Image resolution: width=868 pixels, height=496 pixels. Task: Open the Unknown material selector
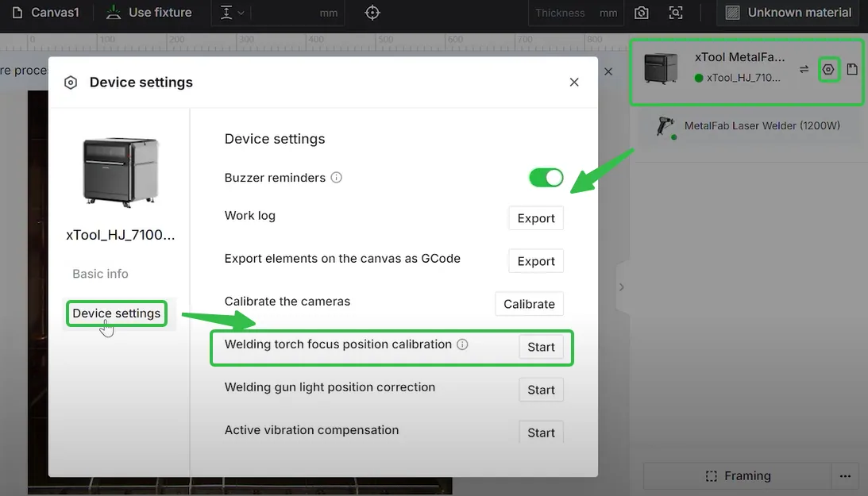[x=789, y=12]
